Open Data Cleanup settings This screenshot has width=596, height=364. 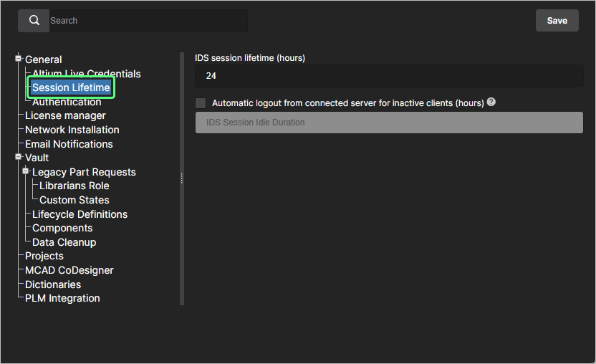(x=64, y=242)
